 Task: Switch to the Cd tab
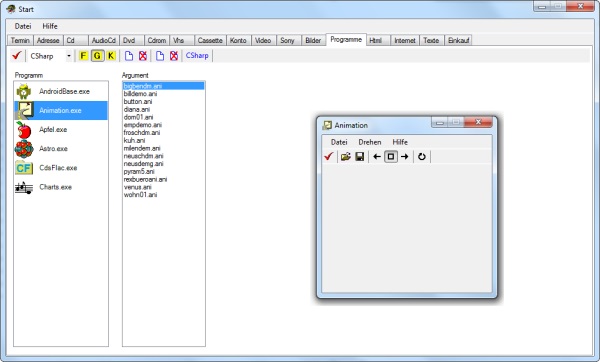pos(75,41)
